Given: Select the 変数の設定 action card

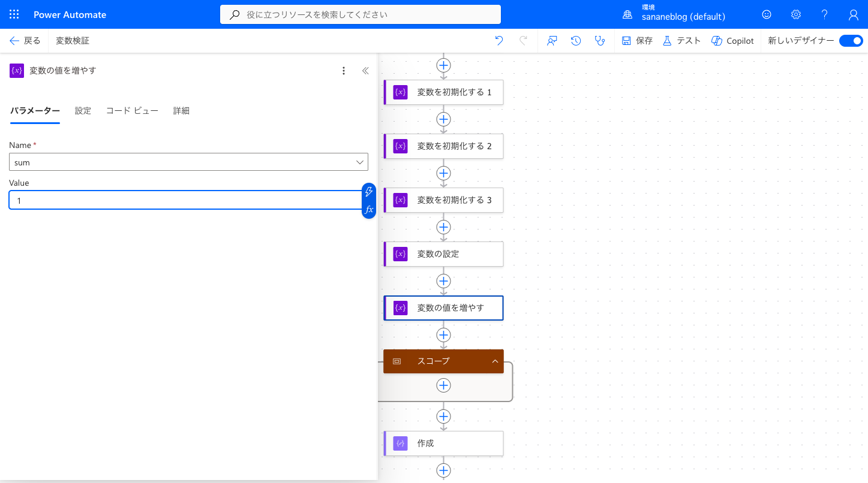Looking at the screenshot, I should pyautogui.click(x=443, y=254).
